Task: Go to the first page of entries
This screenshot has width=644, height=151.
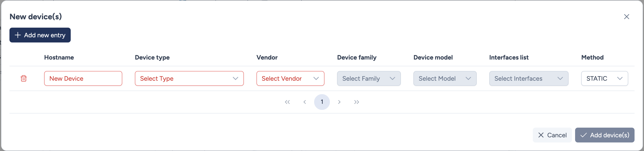Action: 287,102
